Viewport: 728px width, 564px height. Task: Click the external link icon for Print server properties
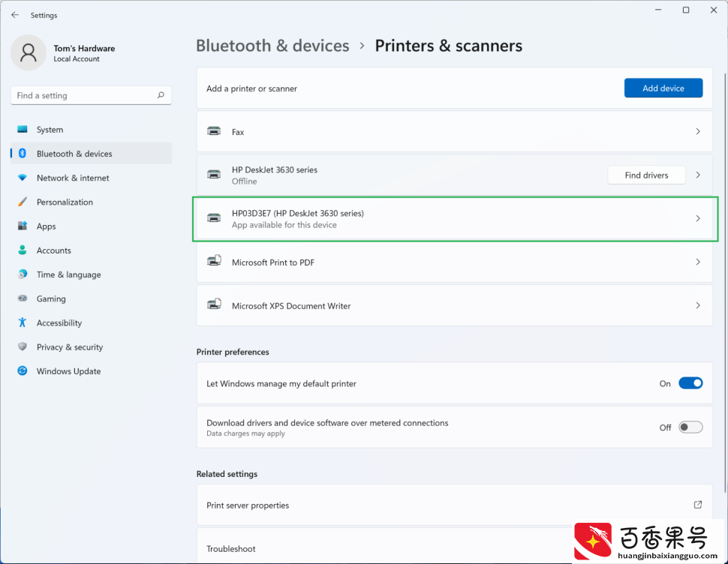coord(698,505)
